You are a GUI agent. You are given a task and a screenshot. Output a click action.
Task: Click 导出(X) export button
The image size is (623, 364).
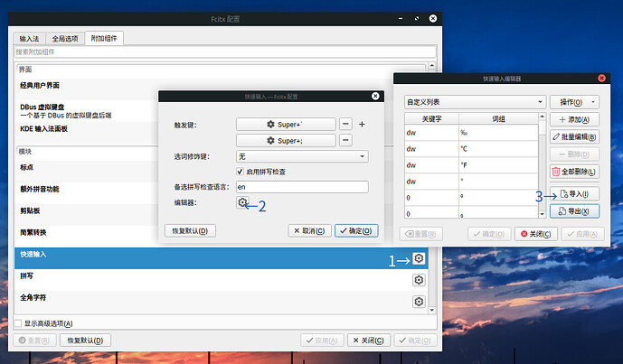point(574,211)
